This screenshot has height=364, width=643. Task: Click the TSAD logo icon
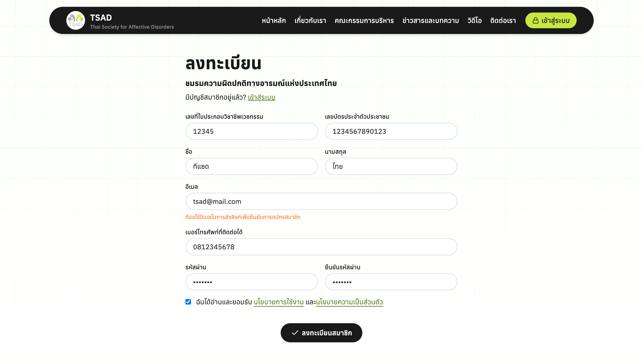coord(75,20)
